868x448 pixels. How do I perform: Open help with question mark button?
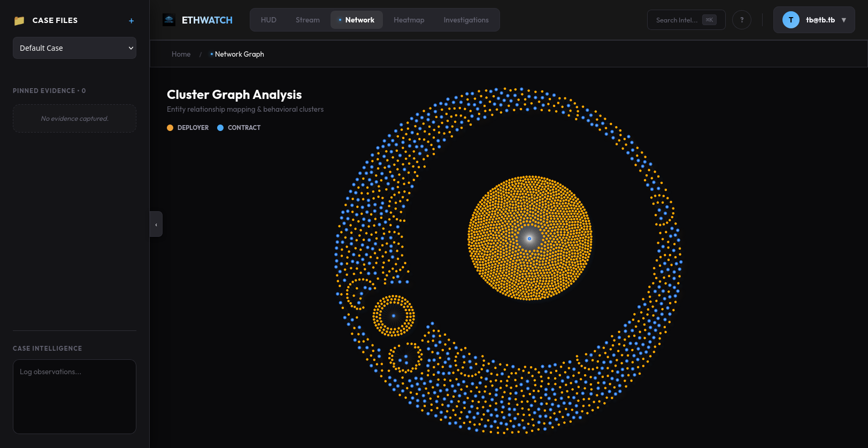[742, 20]
